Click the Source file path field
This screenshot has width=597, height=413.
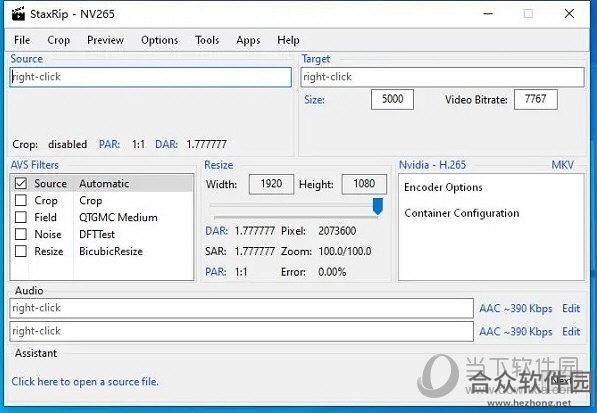151,77
